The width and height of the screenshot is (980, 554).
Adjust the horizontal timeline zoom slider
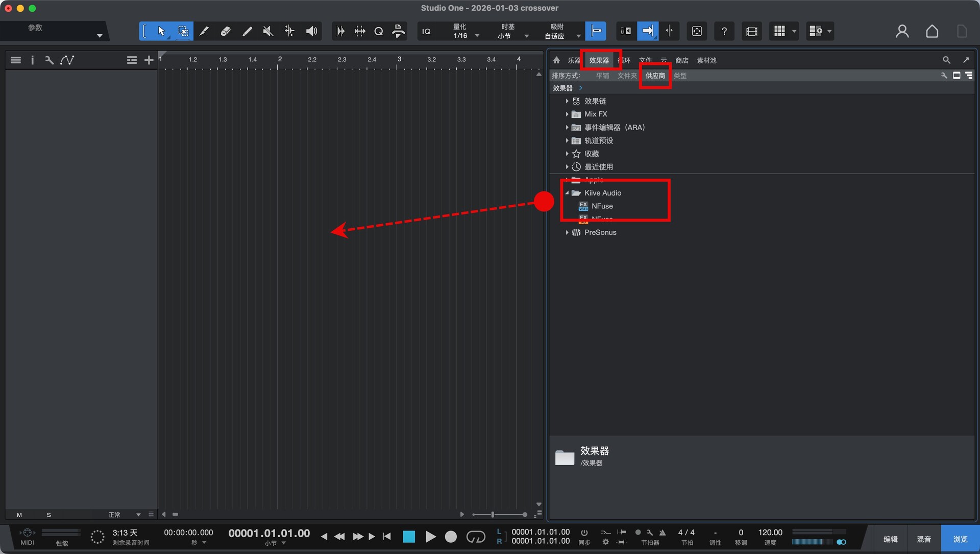(493, 514)
